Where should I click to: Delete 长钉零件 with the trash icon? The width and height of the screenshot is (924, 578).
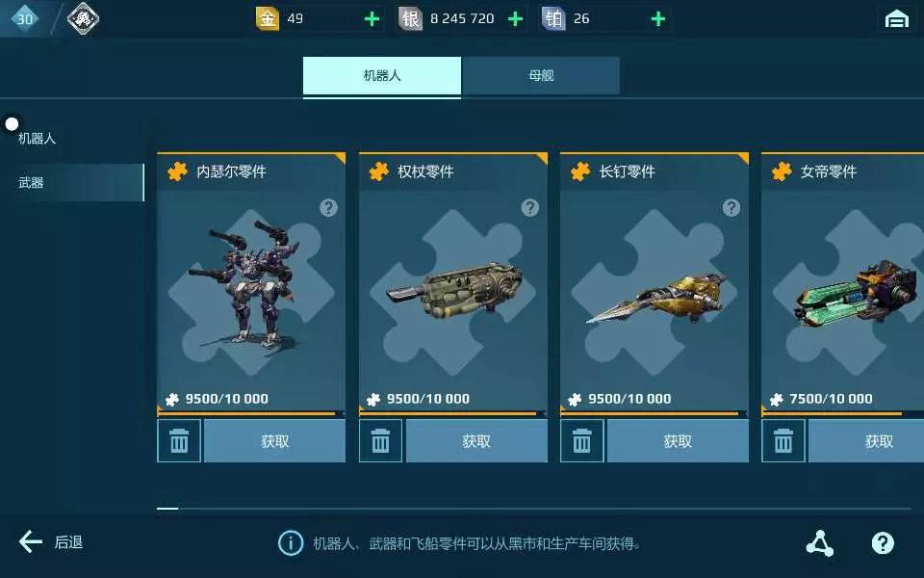(x=581, y=440)
